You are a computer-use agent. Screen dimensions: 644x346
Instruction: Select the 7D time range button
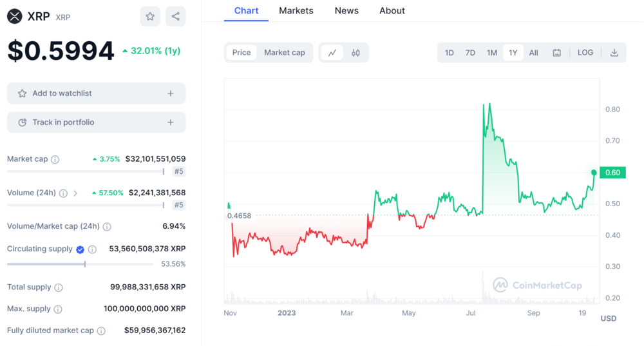coord(470,53)
